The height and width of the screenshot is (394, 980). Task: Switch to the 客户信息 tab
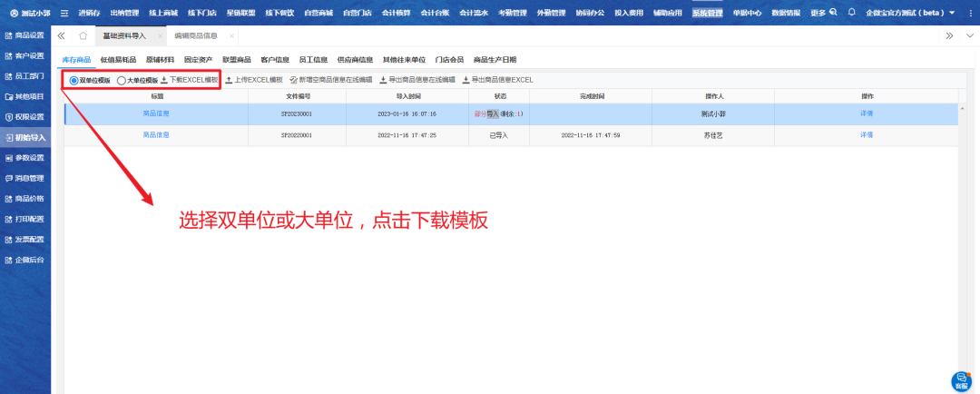coord(274,59)
